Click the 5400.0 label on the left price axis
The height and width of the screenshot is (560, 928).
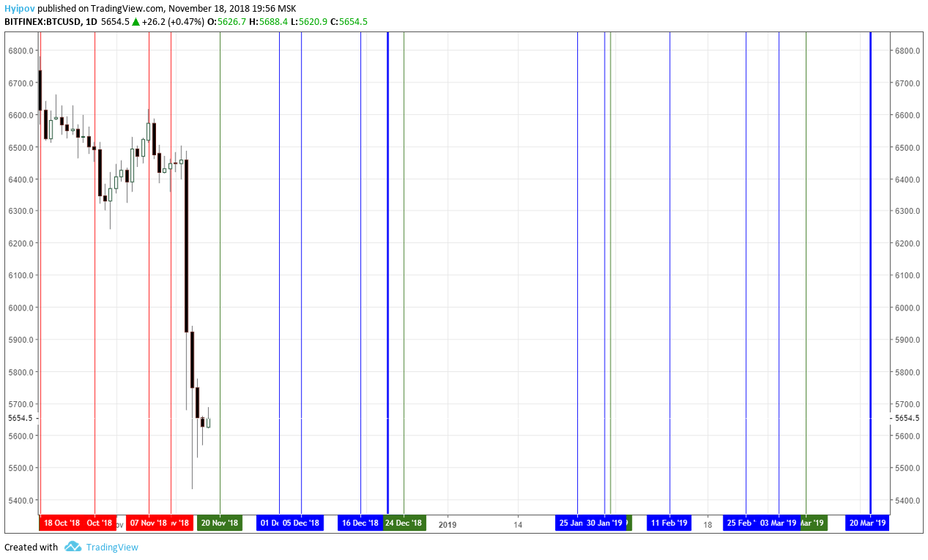(21, 500)
